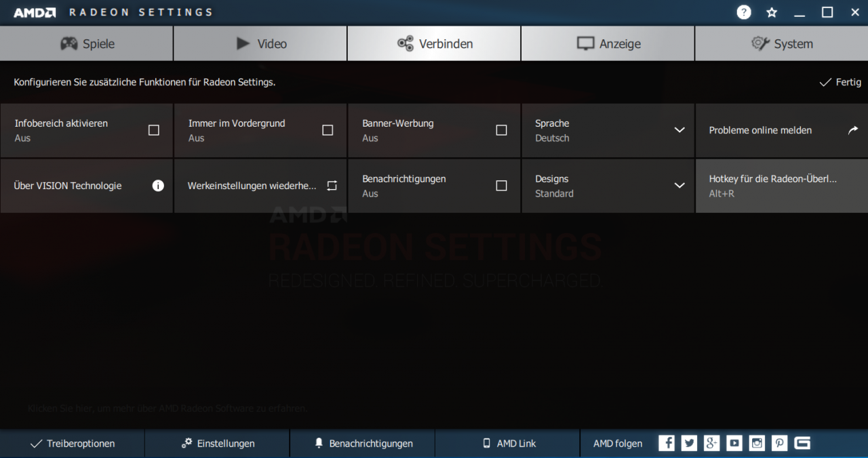
Task: Select the Verbinden tab
Action: point(434,43)
